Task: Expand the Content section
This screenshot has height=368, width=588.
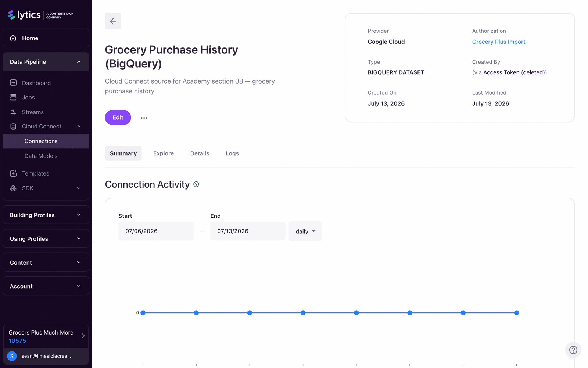Action: [x=46, y=262]
